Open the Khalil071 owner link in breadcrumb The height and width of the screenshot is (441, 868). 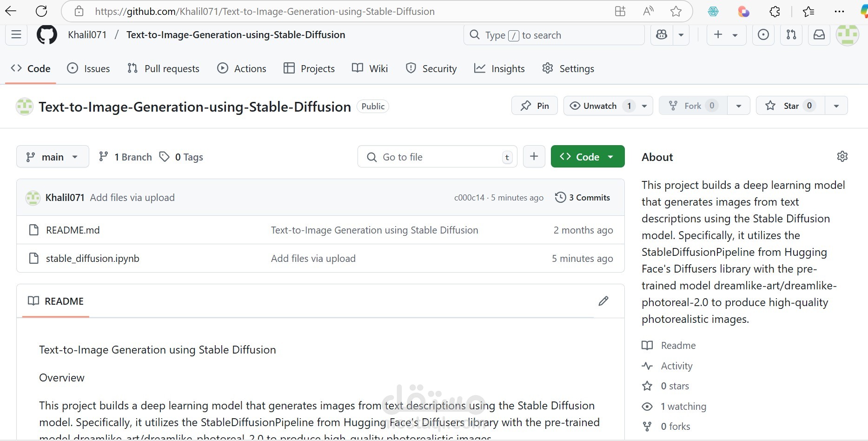point(87,35)
